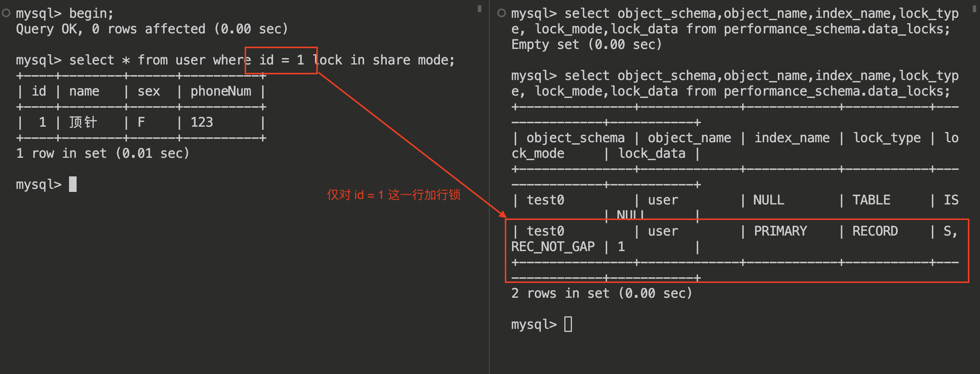Viewport: 980px width, 374px height.
Task: Click the circle marker beside the begin command
Action: 6,13
